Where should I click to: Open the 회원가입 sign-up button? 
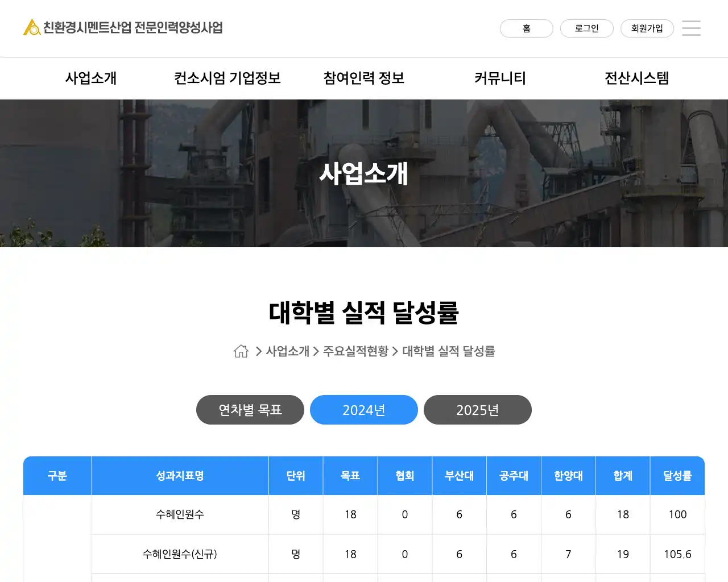pos(647,28)
